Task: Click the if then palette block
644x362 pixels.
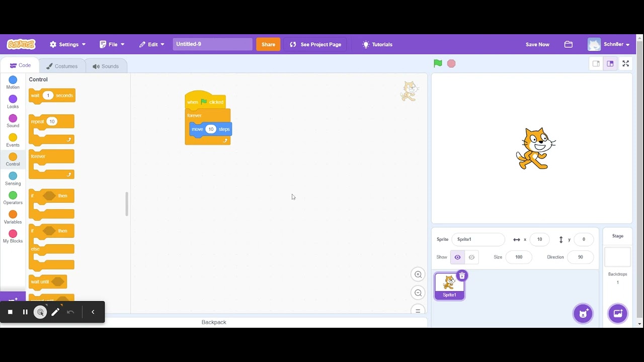Action: click(x=51, y=204)
